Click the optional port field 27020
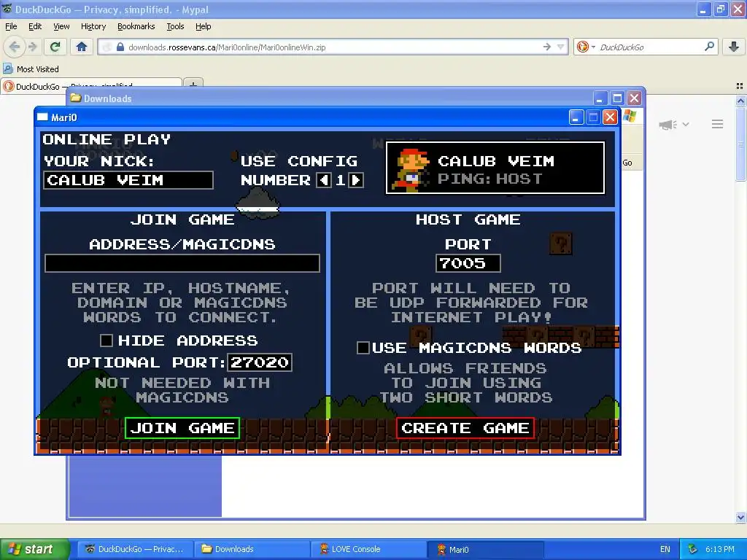The width and height of the screenshot is (747, 560). coord(260,362)
